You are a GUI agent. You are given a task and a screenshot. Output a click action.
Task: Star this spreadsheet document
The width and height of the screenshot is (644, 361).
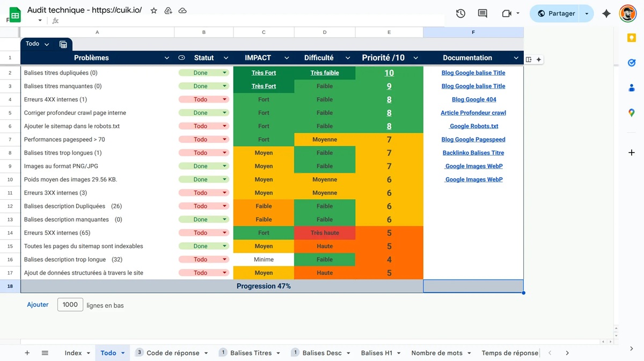[154, 10]
